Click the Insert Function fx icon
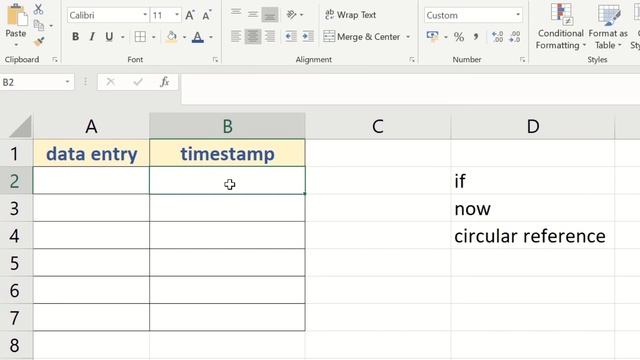The width and height of the screenshot is (640, 360). [164, 82]
